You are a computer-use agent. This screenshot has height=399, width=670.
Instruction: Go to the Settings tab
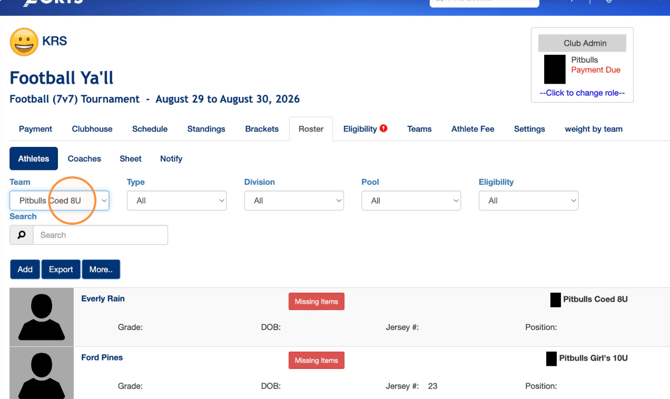pyautogui.click(x=529, y=129)
